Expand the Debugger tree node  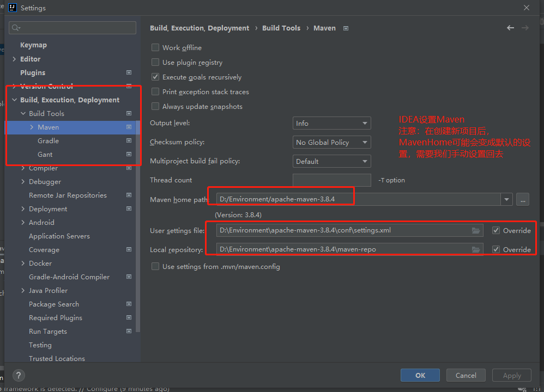[23, 182]
